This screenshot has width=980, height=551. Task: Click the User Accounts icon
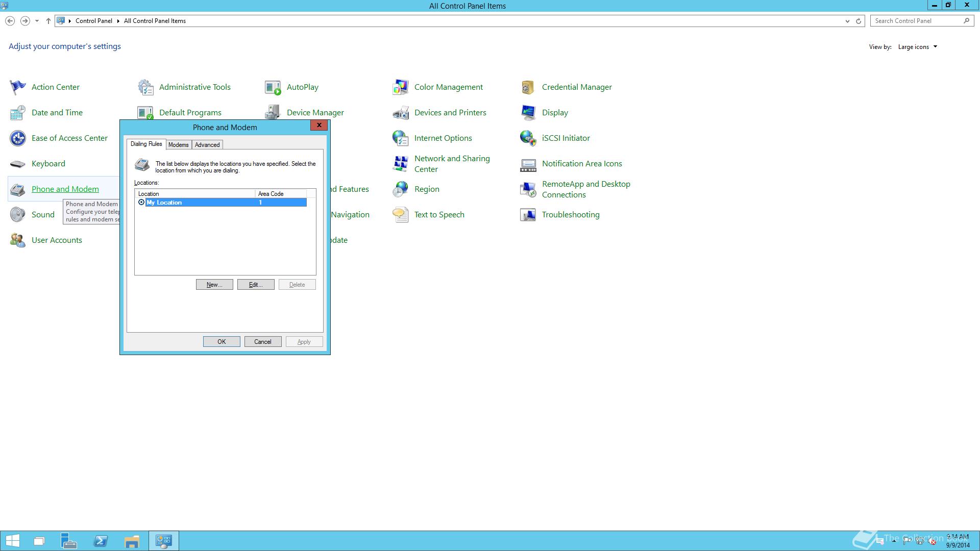tap(18, 240)
